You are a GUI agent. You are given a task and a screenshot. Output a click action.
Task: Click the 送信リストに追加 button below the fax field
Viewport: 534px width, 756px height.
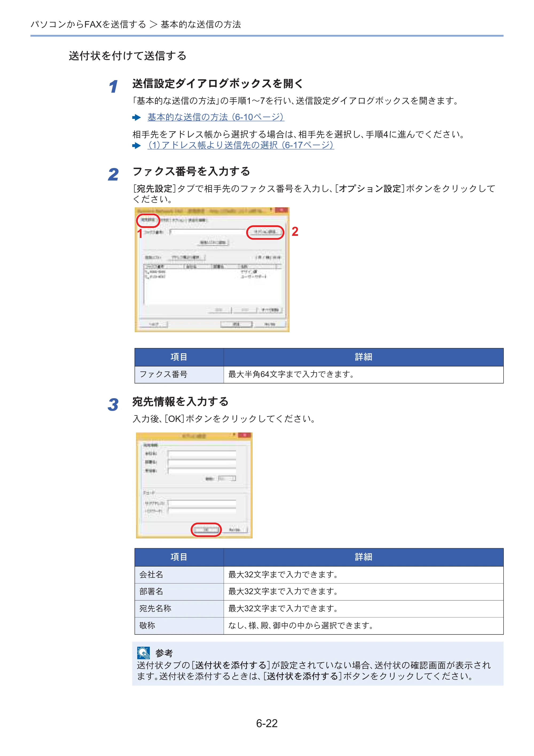[x=213, y=243]
